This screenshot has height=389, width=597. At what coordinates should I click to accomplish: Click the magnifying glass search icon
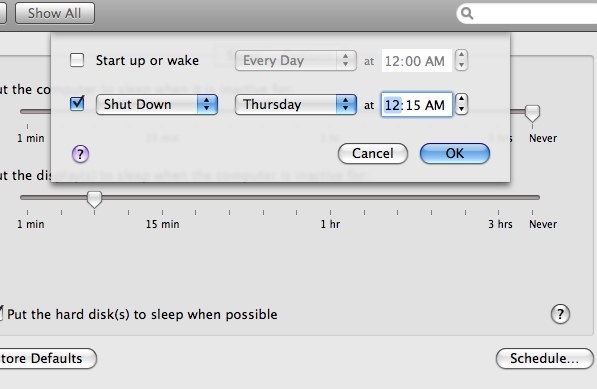[x=467, y=13]
